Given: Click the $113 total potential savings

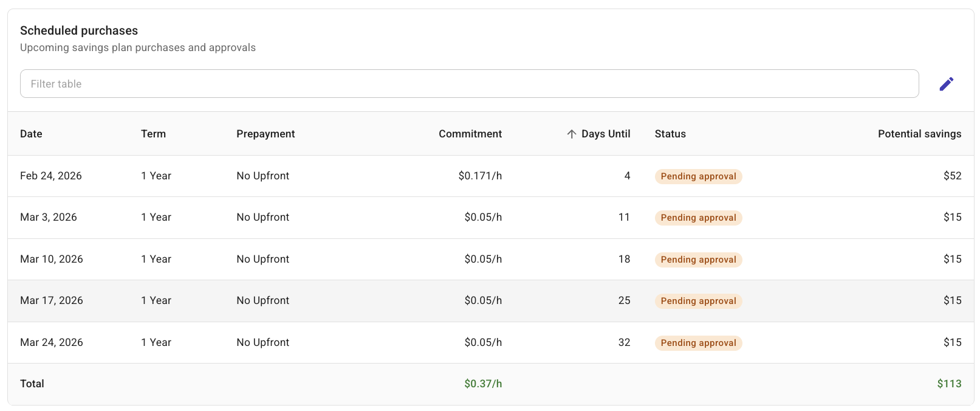Looking at the screenshot, I should 948,384.
